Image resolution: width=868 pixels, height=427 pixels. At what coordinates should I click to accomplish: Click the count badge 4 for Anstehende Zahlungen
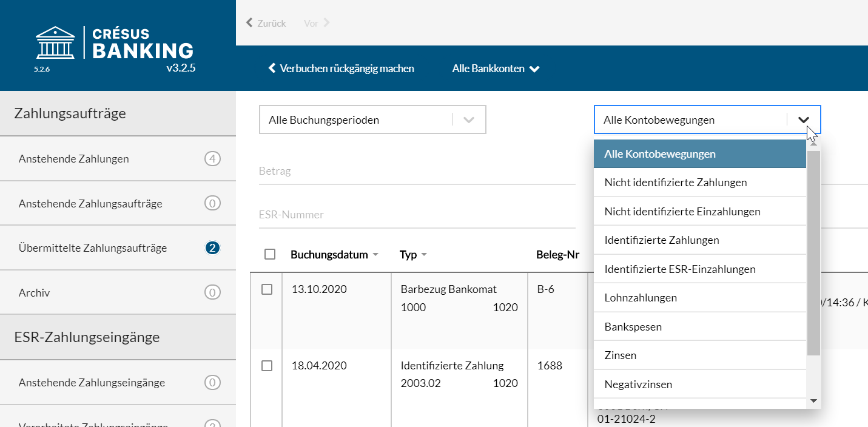[212, 159]
